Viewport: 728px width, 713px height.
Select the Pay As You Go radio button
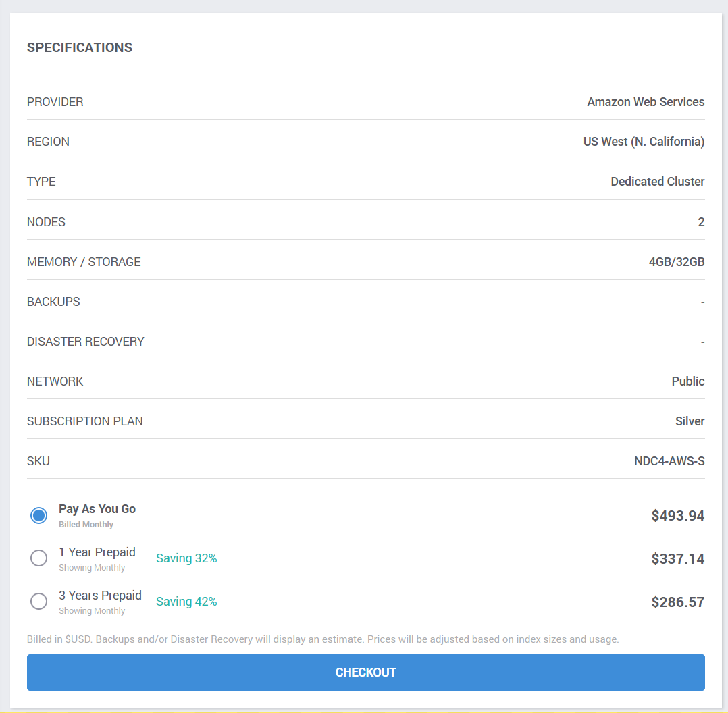[x=38, y=515]
